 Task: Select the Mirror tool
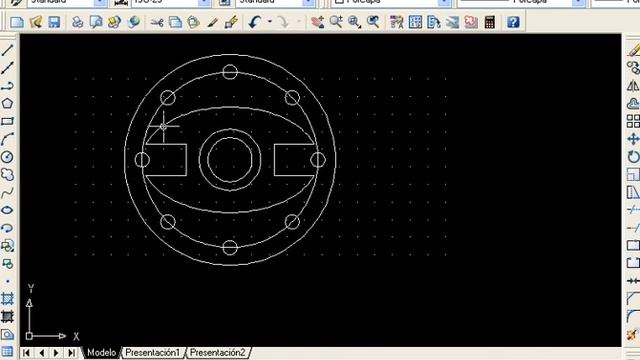click(633, 86)
